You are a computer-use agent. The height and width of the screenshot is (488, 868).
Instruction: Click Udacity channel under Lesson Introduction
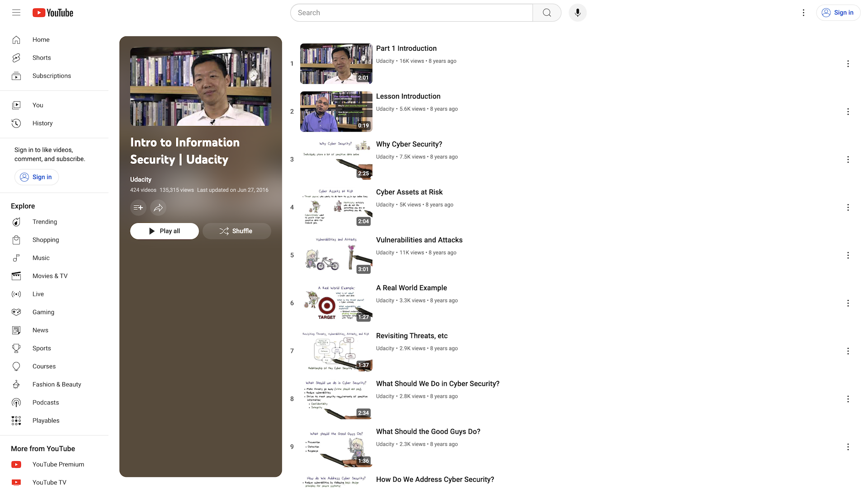click(385, 109)
